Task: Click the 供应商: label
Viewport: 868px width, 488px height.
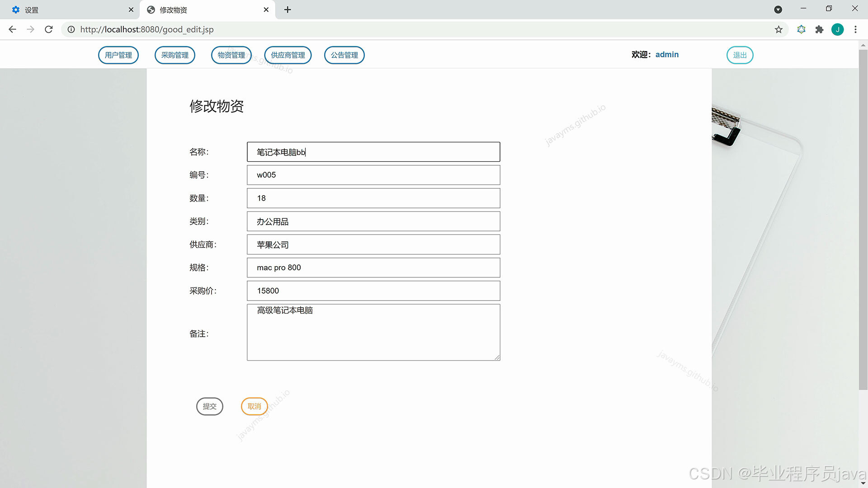Action: pos(203,244)
